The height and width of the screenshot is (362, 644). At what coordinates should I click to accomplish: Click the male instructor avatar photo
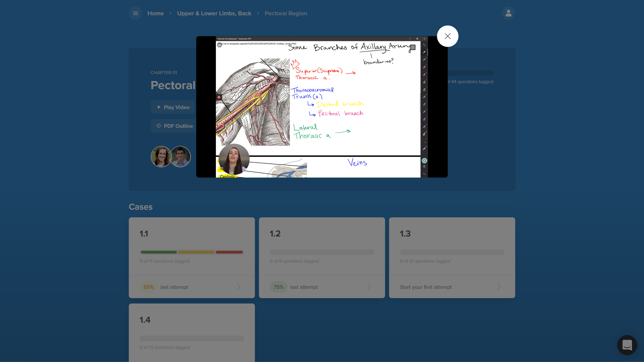click(181, 156)
